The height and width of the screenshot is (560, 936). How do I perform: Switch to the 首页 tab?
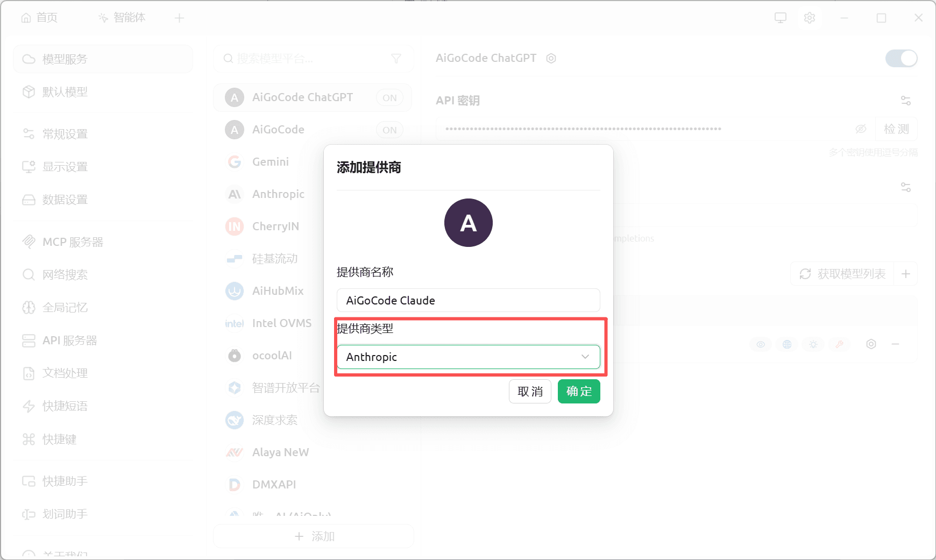(x=39, y=18)
